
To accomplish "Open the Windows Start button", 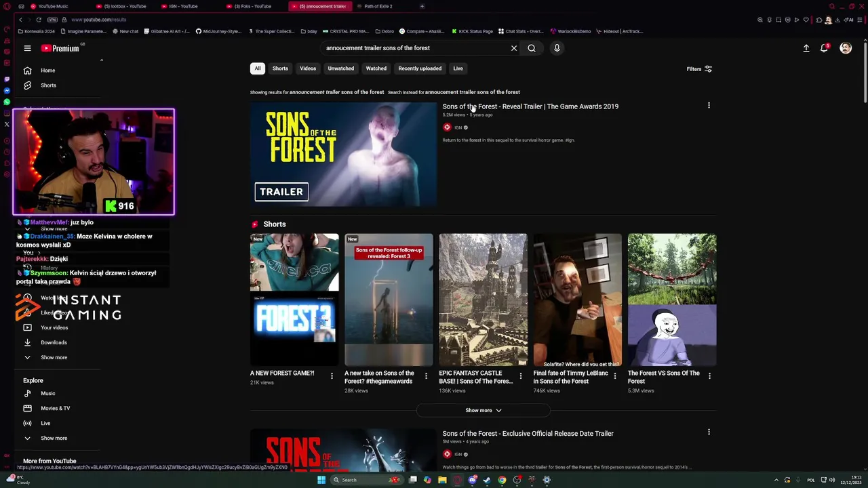I will click(321, 480).
